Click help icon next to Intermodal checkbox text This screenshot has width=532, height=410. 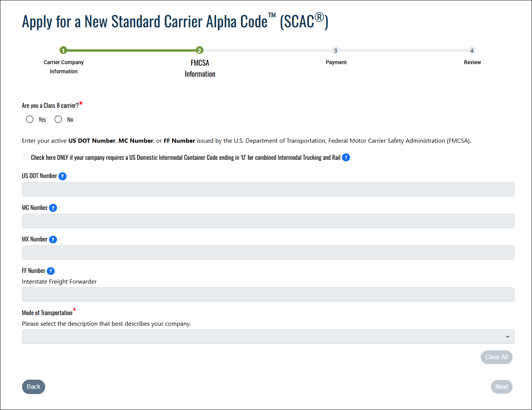pyautogui.click(x=346, y=158)
